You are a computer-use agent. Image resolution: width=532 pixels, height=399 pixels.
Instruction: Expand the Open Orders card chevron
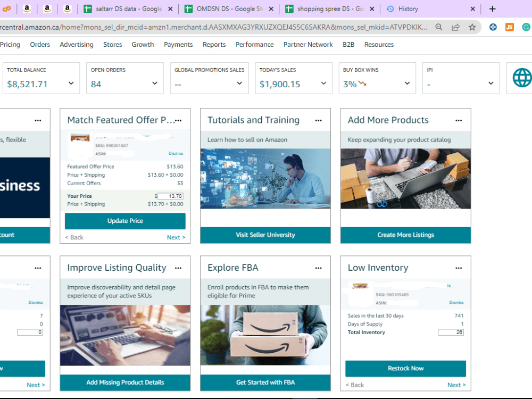pyautogui.click(x=155, y=83)
